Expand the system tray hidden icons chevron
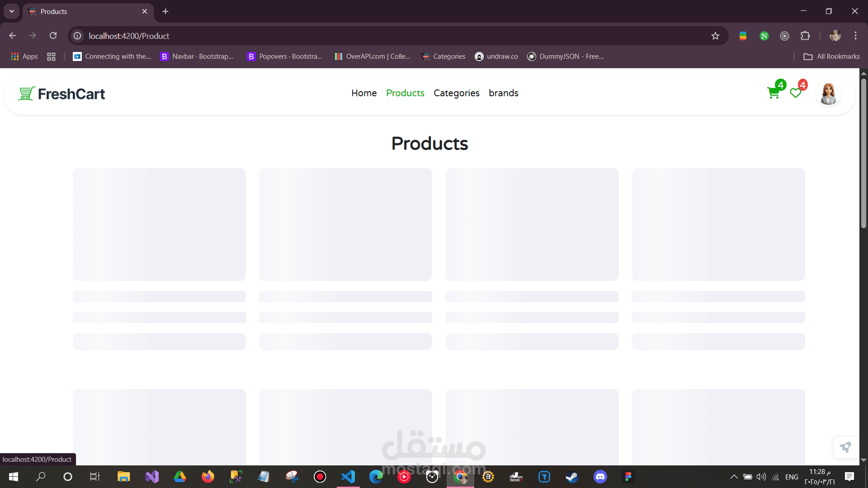868x488 pixels. [734, 477]
